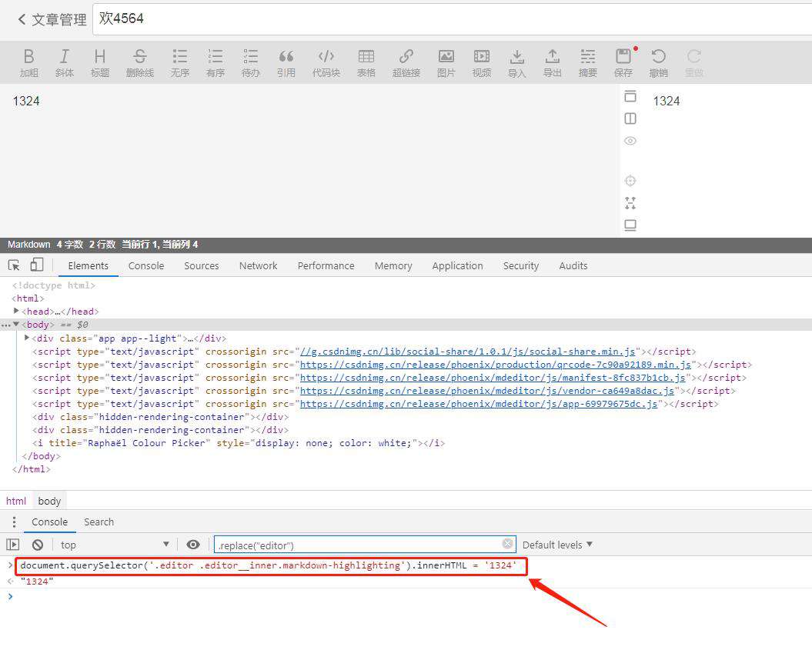Open the DevTools drawer three-dot menu

pyautogui.click(x=14, y=522)
